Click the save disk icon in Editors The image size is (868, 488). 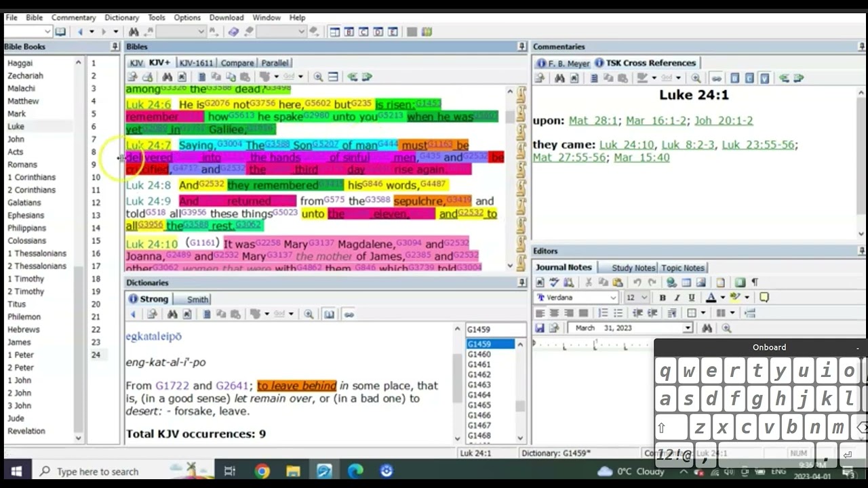pos(540,328)
